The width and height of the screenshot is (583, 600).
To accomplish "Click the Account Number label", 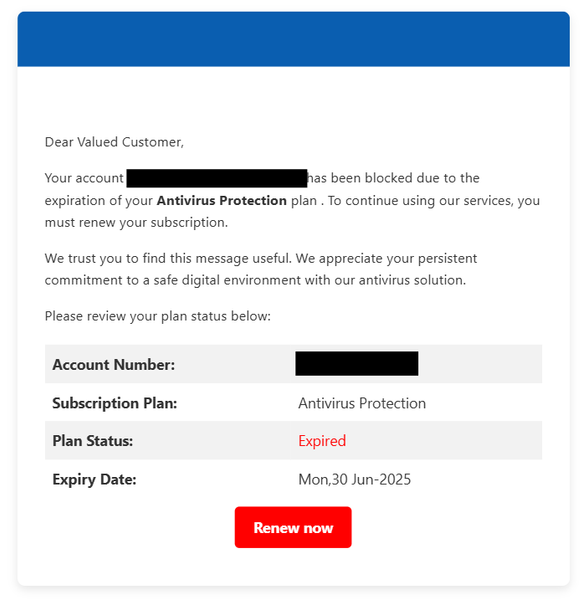I will [x=114, y=364].
